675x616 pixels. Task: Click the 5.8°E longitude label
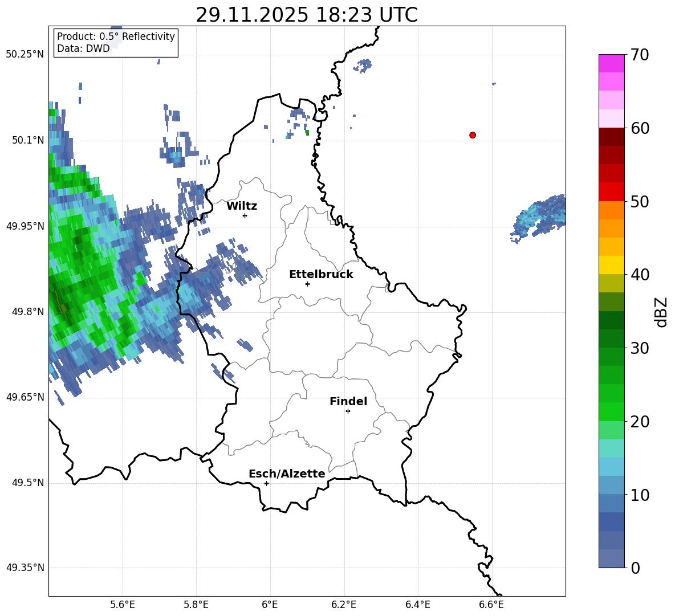[196, 605]
